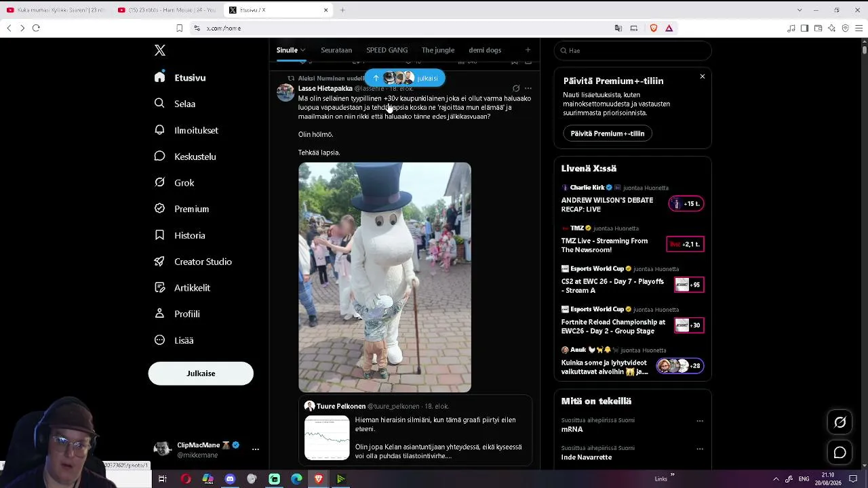Open the Ilmoitukset bell icon
This screenshot has height=488, width=868.
pyautogui.click(x=159, y=130)
